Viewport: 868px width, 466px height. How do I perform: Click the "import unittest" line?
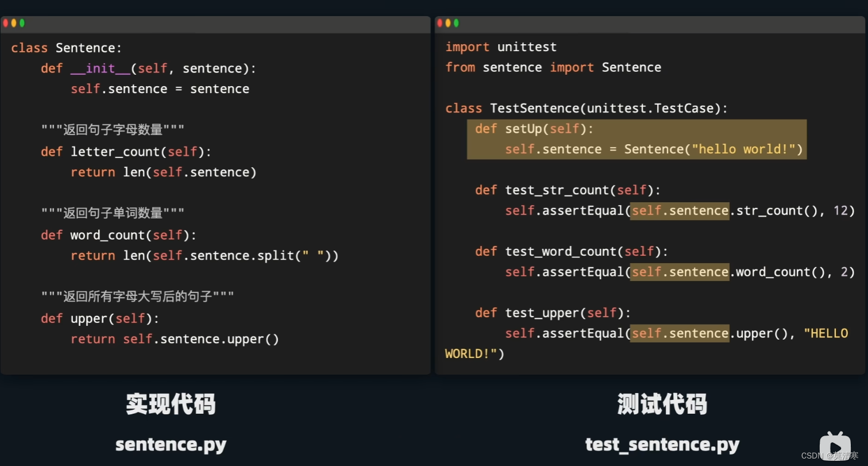[501, 47]
